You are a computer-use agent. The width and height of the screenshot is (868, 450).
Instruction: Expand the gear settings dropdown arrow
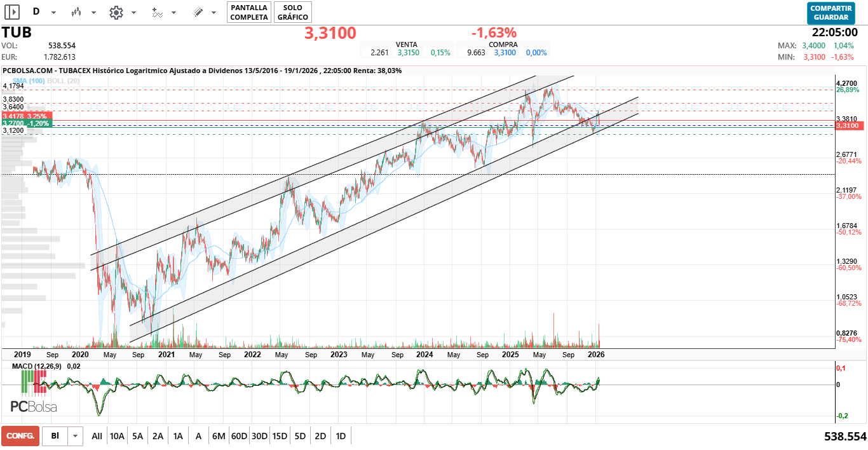[x=133, y=13]
